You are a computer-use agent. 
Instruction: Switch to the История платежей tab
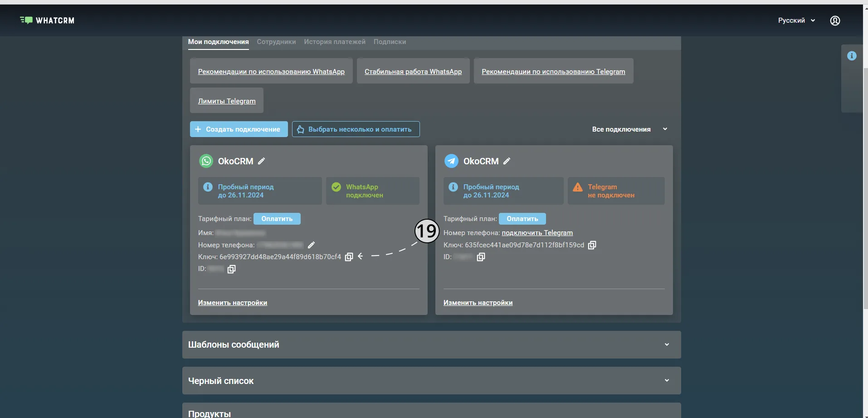pos(335,42)
